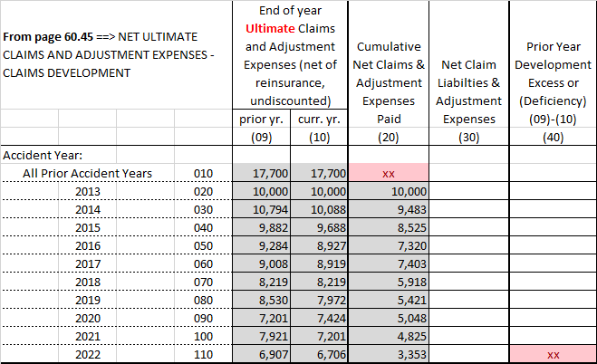This screenshot has height=364, width=597.
Task: Click the 2021 prior year value 7,921
Action: pyautogui.click(x=262, y=336)
